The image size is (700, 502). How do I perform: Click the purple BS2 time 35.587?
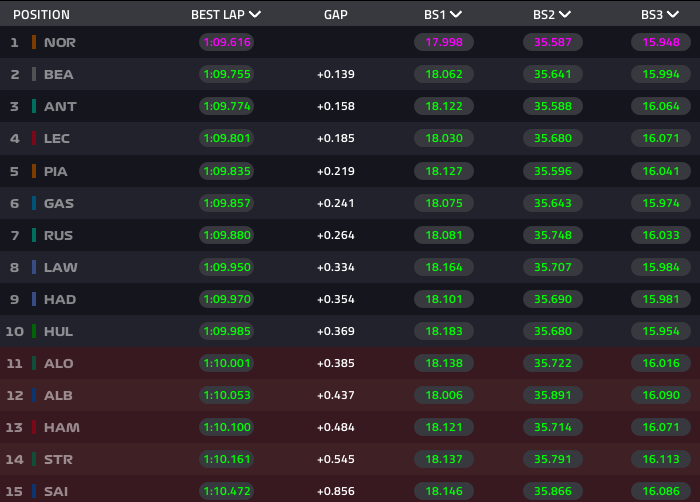point(552,42)
